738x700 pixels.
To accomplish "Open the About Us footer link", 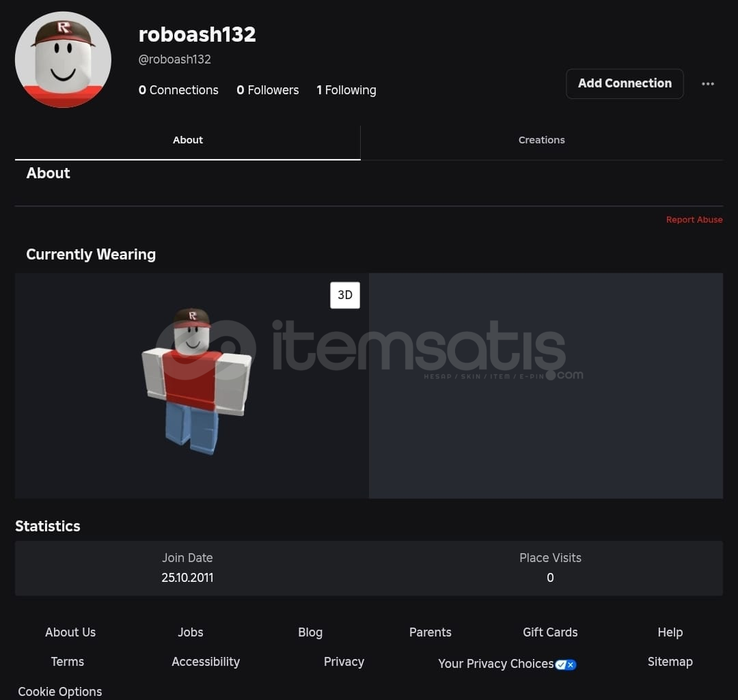I will (70, 632).
